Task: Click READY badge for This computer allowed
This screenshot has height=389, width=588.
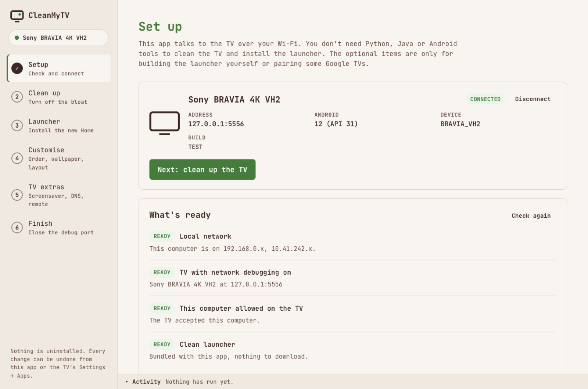Action: click(162, 308)
